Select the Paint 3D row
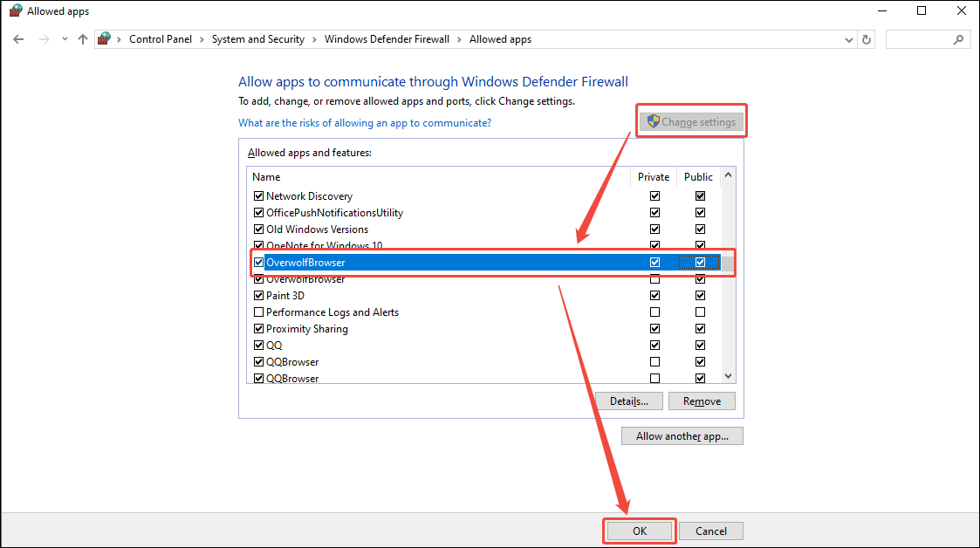This screenshot has height=548, width=980. point(485,296)
